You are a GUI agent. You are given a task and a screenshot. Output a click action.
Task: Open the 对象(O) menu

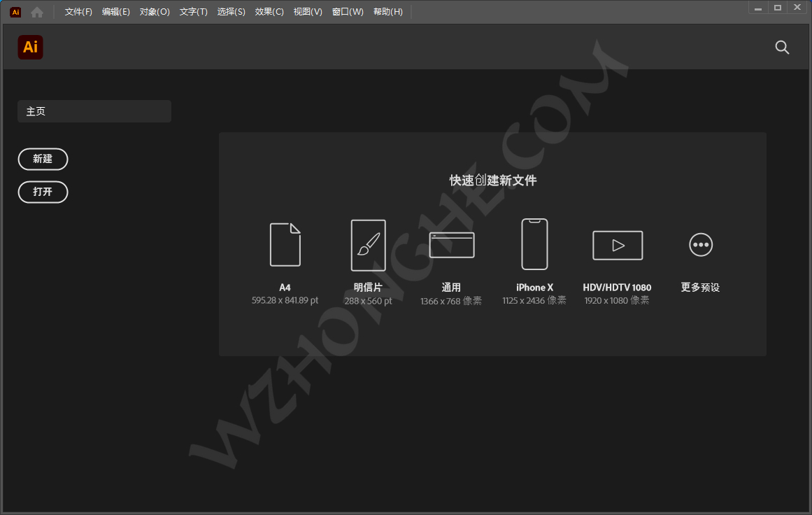(x=155, y=11)
